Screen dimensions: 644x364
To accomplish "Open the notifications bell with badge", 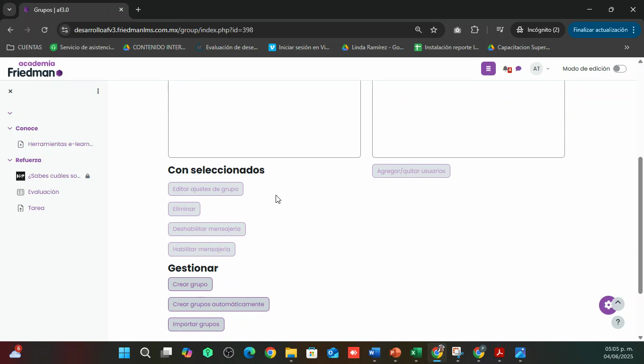I will tap(507, 69).
